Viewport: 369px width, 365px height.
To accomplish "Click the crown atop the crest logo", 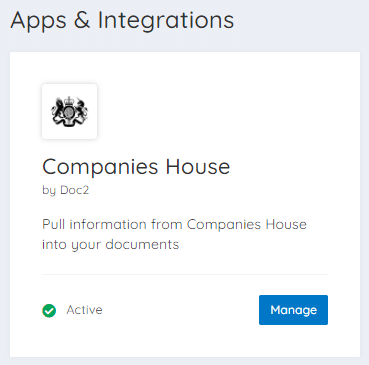I will click(70, 101).
